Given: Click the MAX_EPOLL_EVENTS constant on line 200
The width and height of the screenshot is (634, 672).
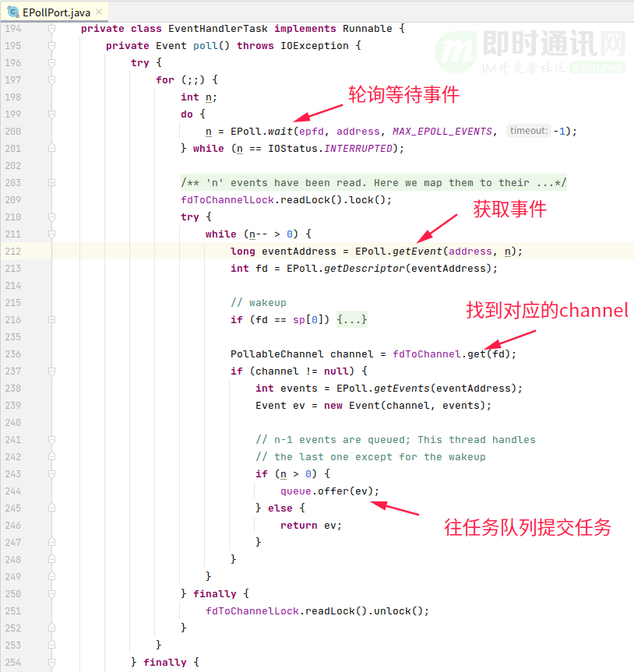Looking at the screenshot, I should 442,132.
